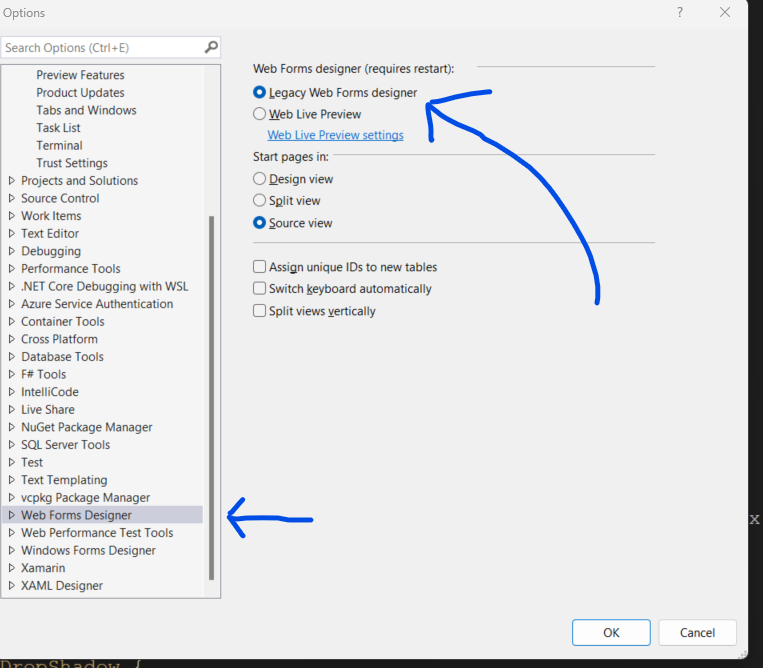Image resolution: width=763 pixels, height=668 pixels.
Task: Click the Cancel button
Action: click(697, 632)
